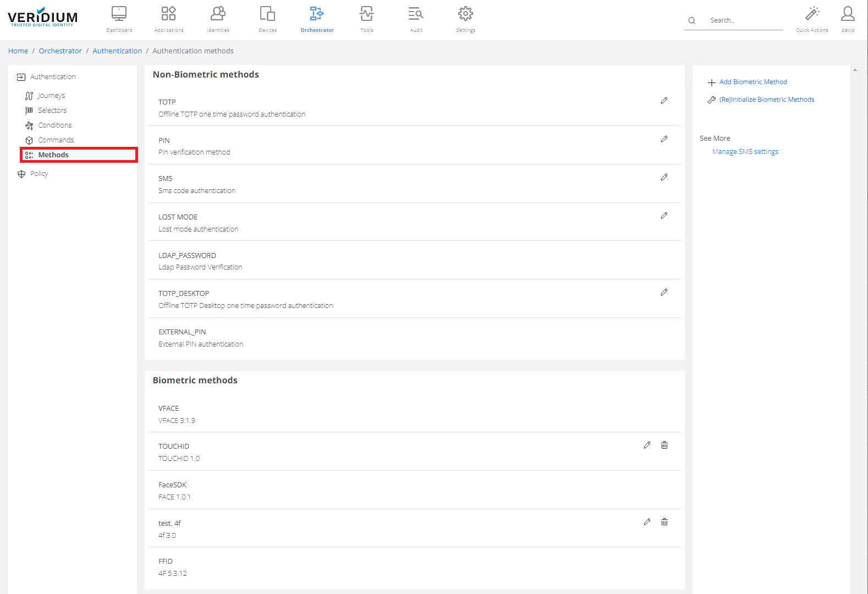Click the page's vertical scrollbar up arrow

point(855,70)
